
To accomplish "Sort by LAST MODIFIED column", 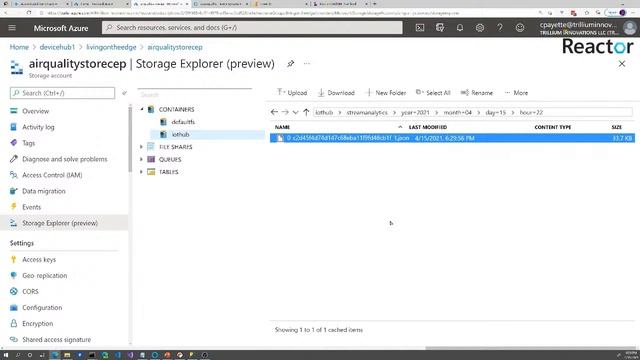I will (x=428, y=127).
